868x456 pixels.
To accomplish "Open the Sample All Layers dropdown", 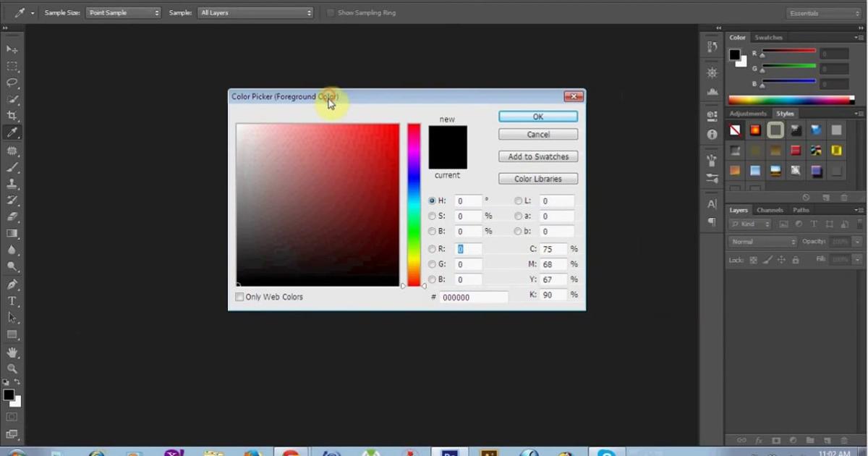I will pyautogui.click(x=255, y=12).
